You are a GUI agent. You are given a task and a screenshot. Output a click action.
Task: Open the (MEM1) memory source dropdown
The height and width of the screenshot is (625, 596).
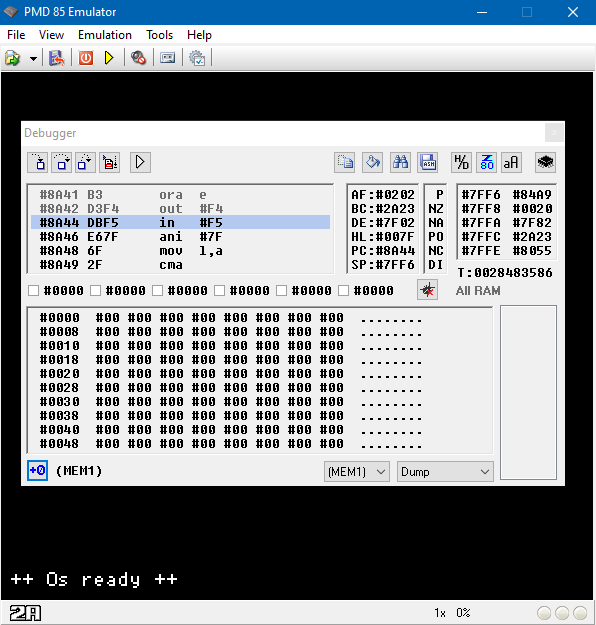tap(357, 472)
